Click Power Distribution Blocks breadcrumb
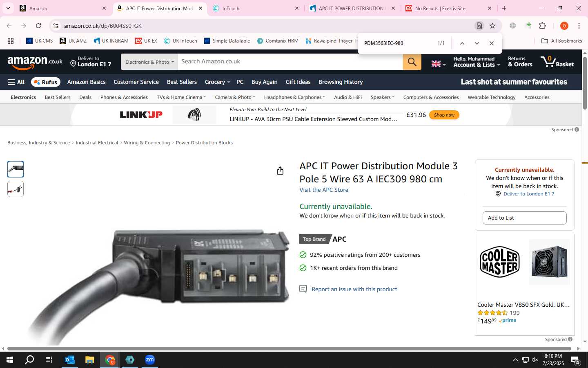The image size is (588, 368). tap(204, 143)
